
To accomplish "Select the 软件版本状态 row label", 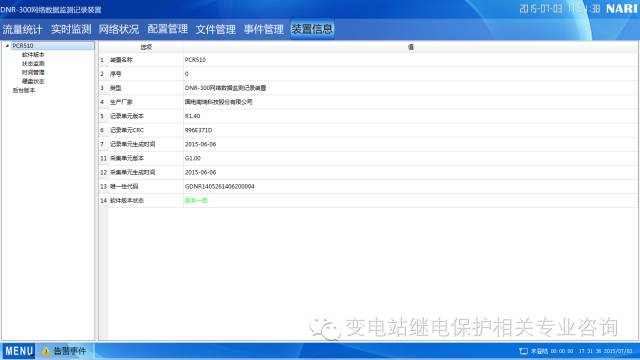I will 127,201.
